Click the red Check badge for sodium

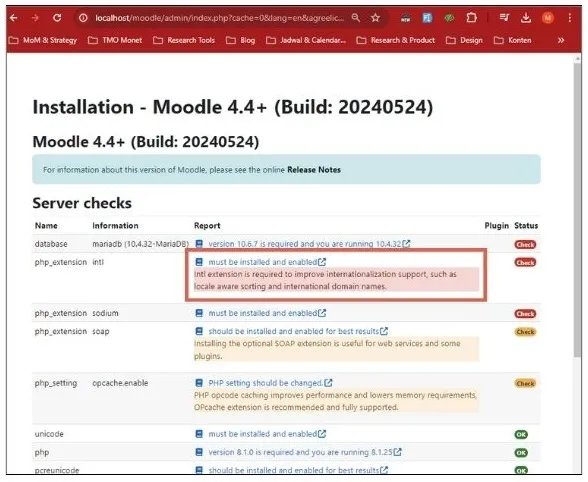pyautogui.click(x=525, y=314)
